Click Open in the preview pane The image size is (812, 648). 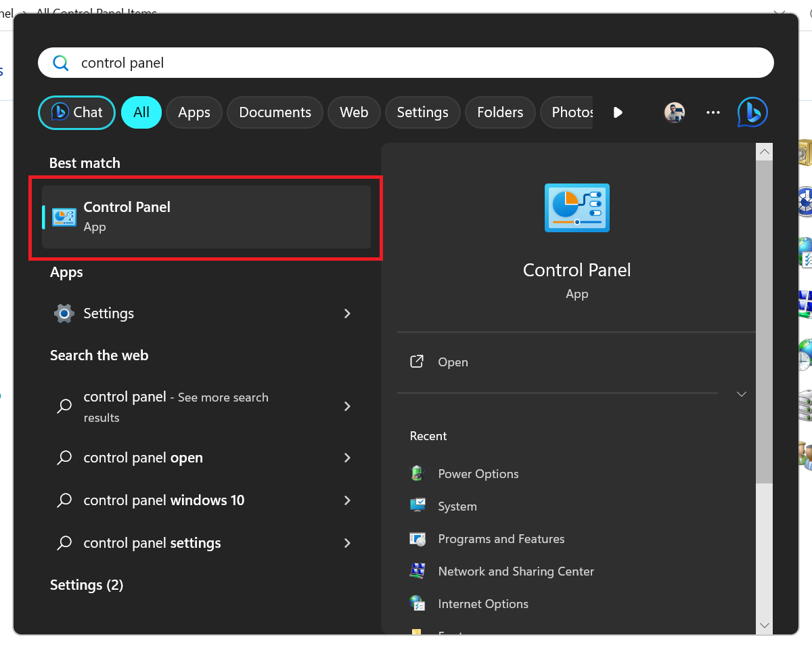click(453, 362)
